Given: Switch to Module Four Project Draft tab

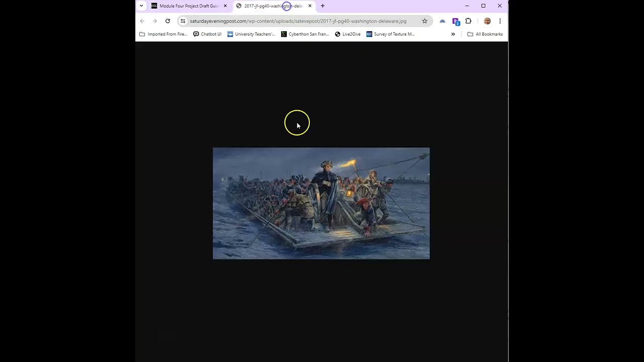Looking at the screenshot, I should click(189, 6).
